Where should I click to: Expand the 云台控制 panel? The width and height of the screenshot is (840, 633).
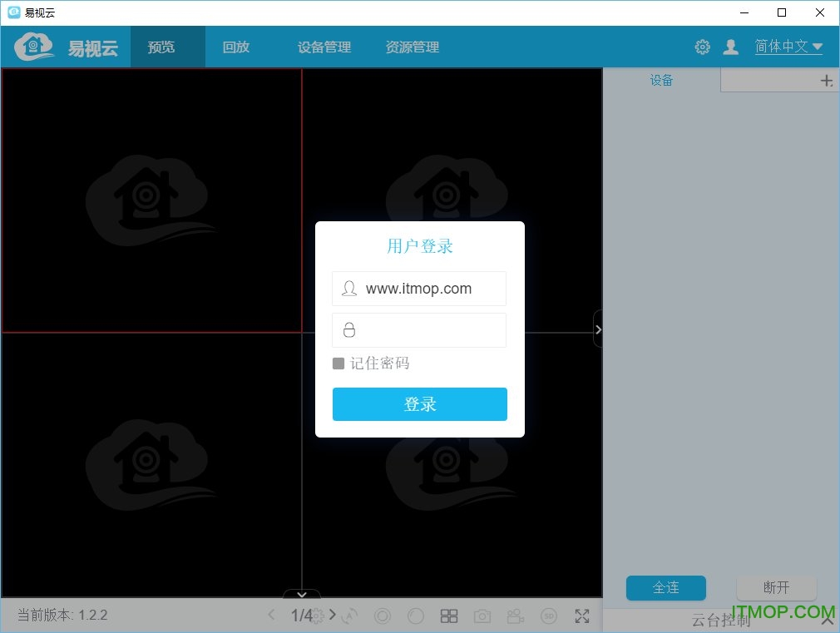point(827,617)
